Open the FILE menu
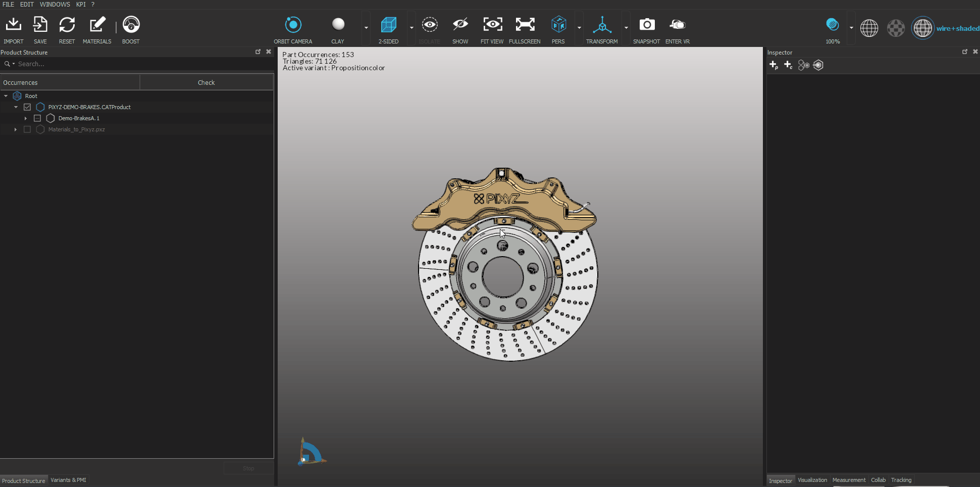The height and width of the screenshot is (487, 980). [x=9, y=5]
